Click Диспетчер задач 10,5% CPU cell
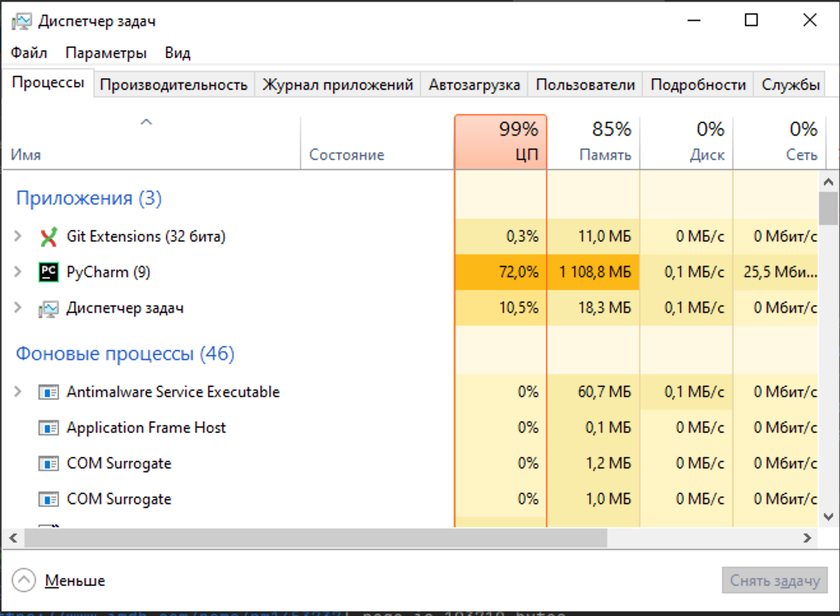 pos(501,308)
